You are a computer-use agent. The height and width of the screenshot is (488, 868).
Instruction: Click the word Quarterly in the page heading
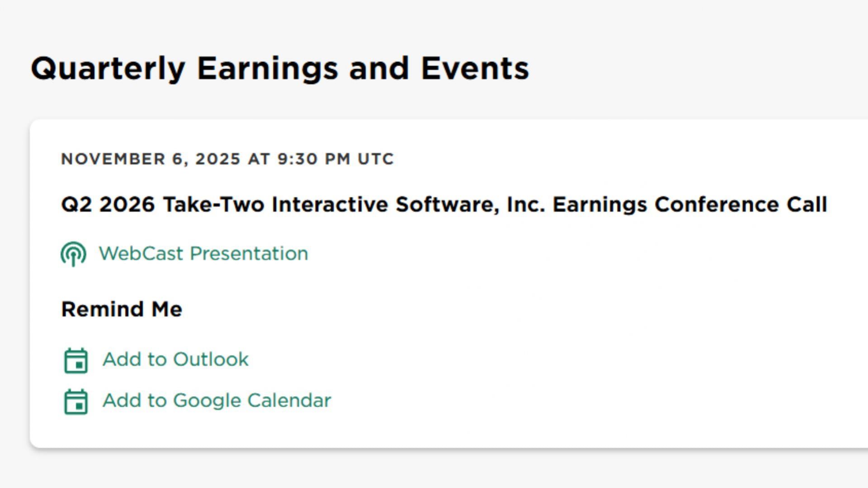point(108,69)
